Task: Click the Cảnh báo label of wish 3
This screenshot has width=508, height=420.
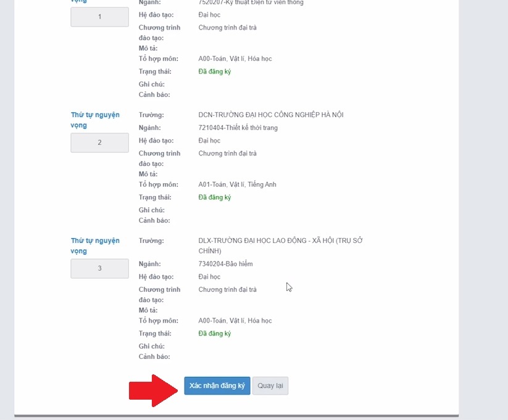Action: (154, 356)
